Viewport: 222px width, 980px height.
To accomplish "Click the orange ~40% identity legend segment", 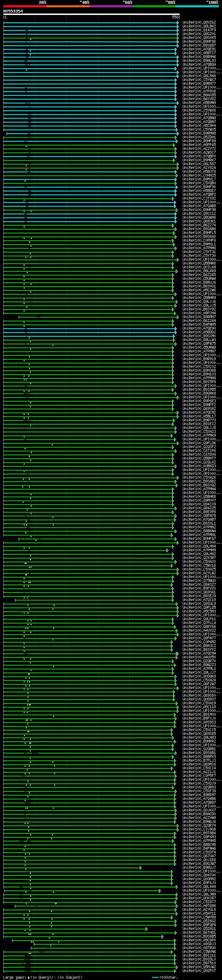I will point(68,6).
